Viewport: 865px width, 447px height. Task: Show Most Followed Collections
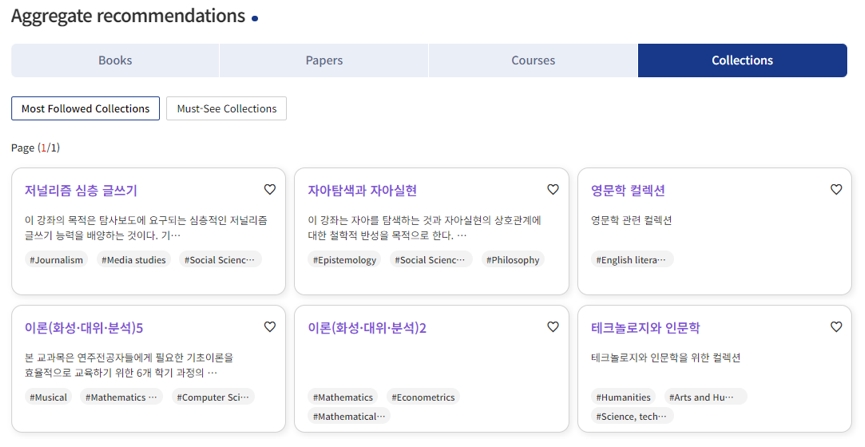[x=86, y=108]
